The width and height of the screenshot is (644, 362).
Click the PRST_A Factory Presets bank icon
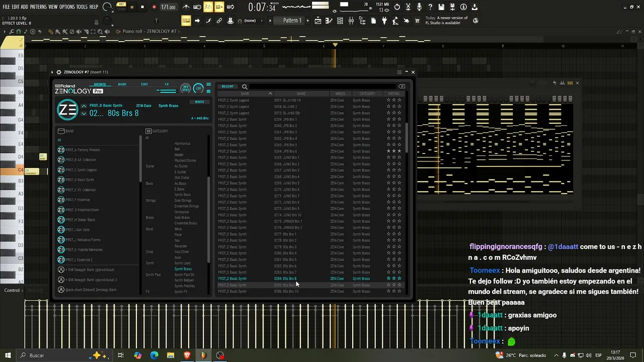61,150
